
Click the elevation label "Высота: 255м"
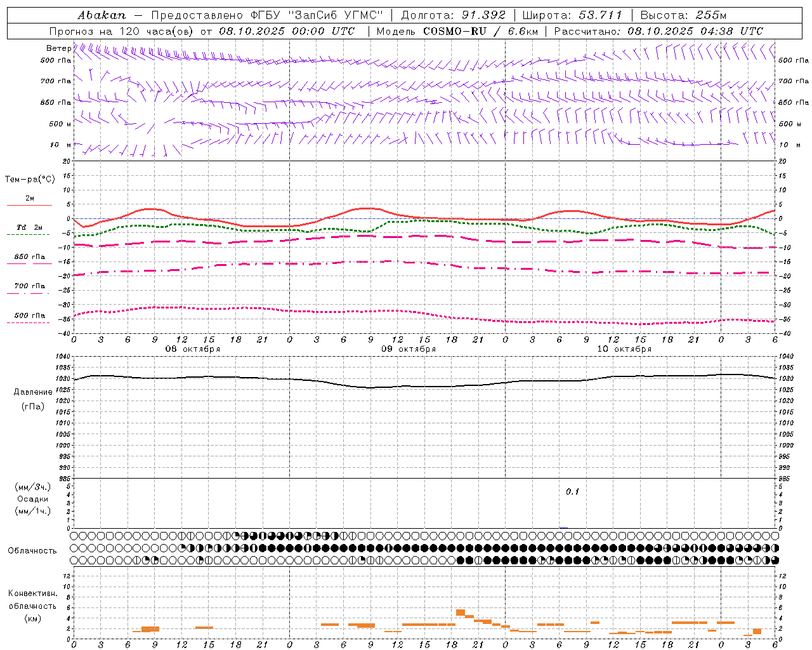tap(683, 15)
